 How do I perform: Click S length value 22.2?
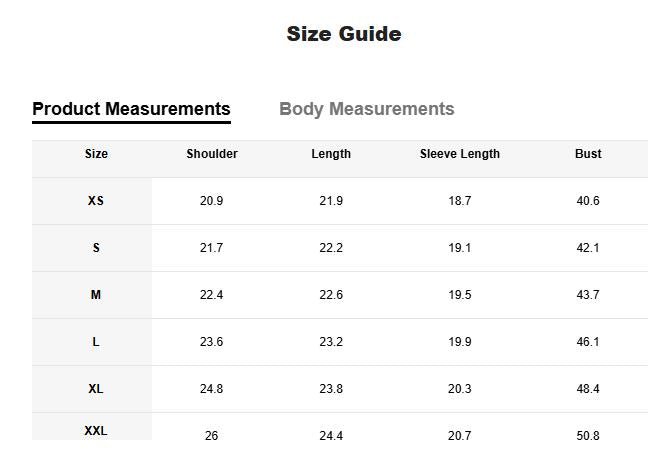coord(331,248)
